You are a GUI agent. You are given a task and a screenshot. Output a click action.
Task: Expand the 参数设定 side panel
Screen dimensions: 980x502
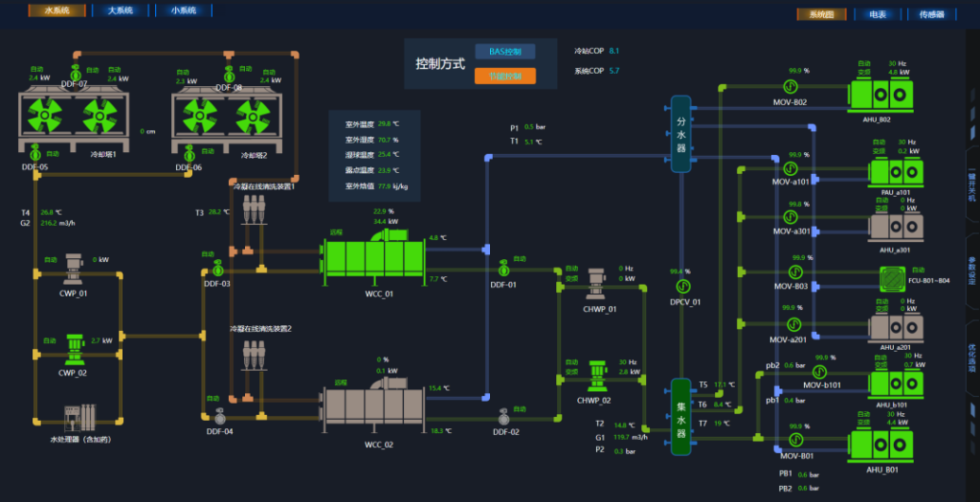972,271
